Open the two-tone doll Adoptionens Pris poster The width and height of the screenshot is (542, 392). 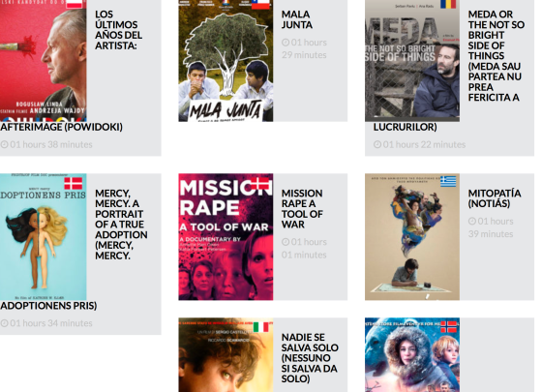coord(44,237)
